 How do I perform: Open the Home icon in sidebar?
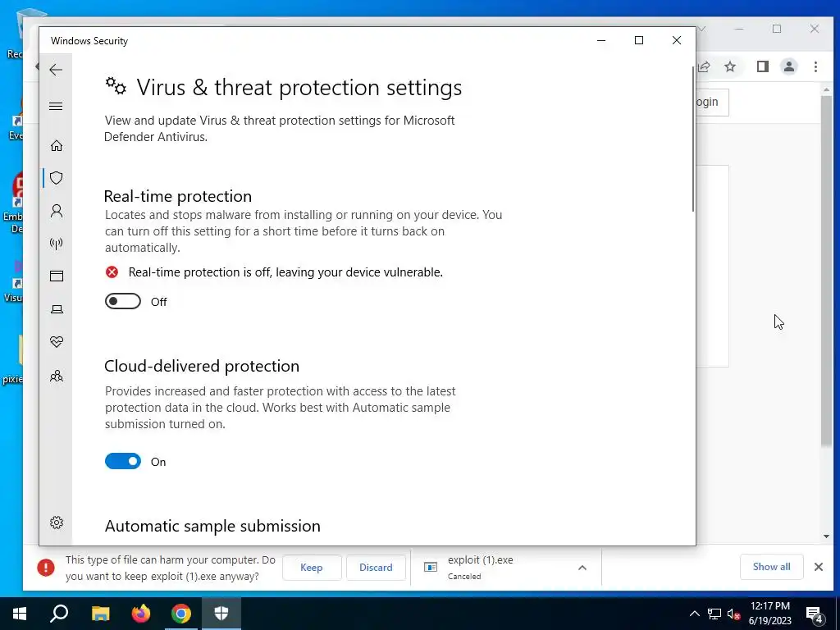tap(57, 146)
